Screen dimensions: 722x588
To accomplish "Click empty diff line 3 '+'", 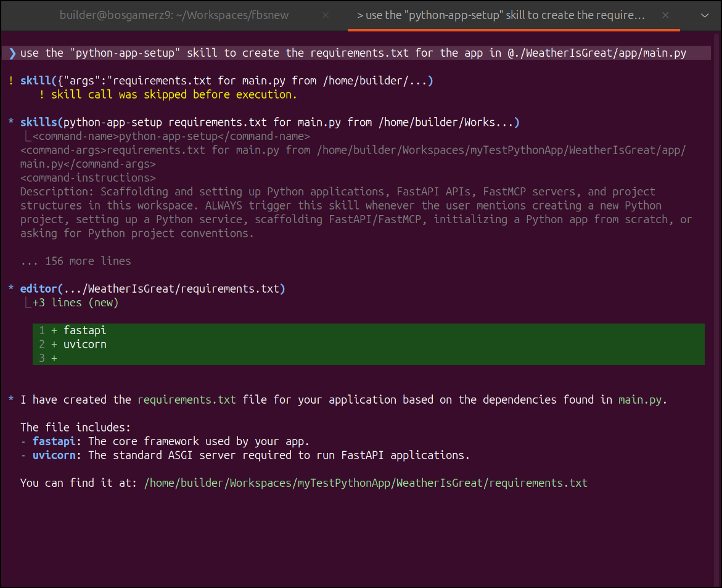I will pos(368,357).
